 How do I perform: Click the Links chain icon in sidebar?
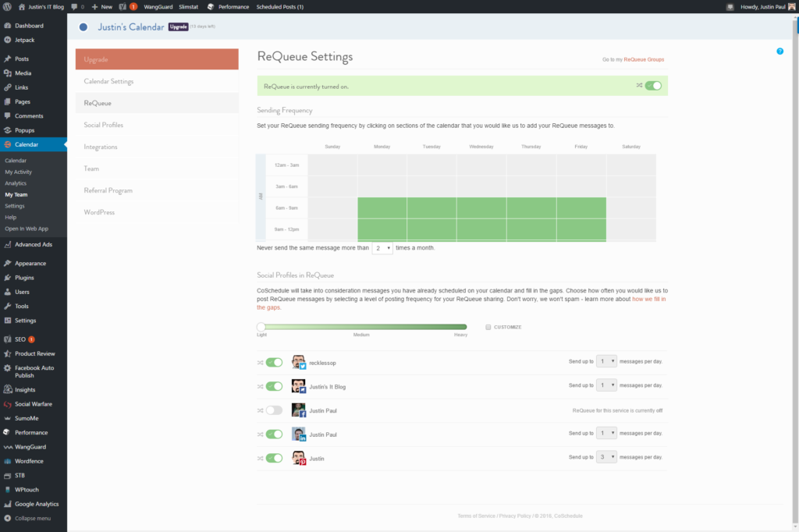8,87
